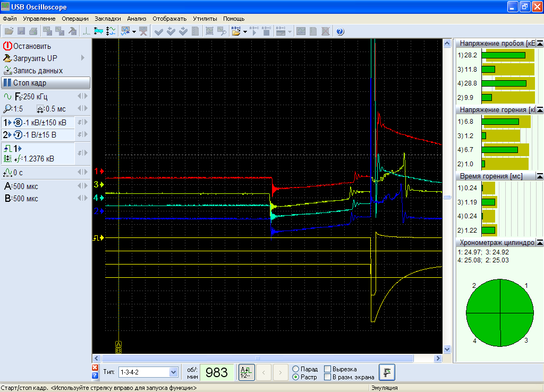
Task: Open the Тип firing order dropdown
Action: point(173,372)
